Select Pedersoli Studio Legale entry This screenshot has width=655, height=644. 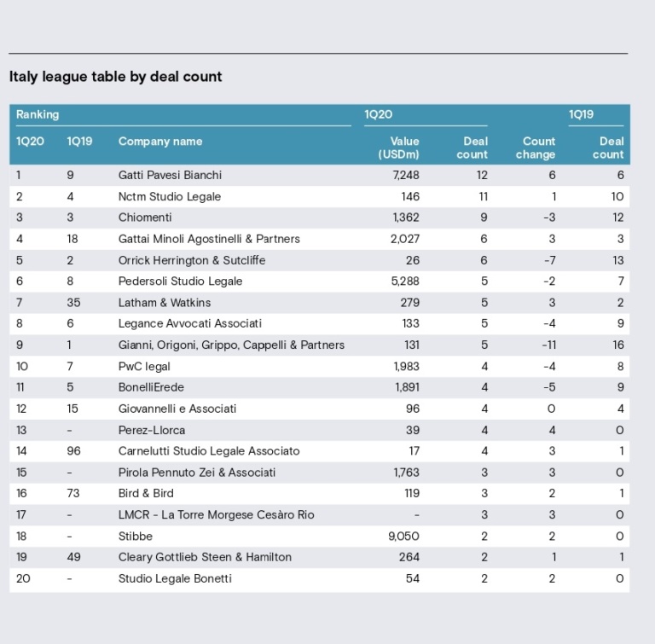pyautogui.click(x=180, y=281)
